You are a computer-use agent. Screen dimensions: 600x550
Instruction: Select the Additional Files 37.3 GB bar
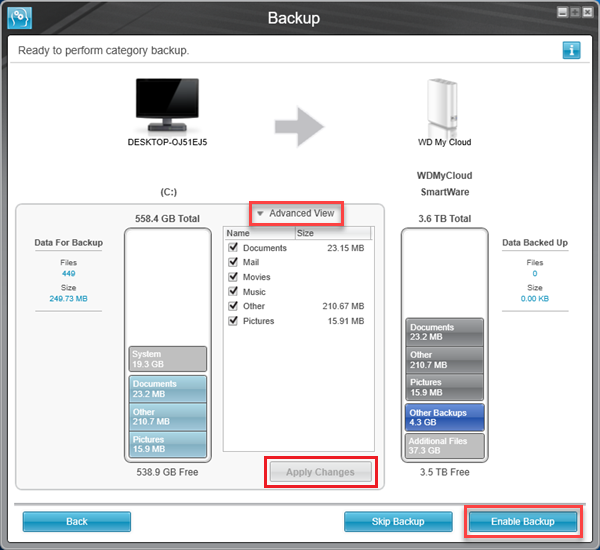[445, 446]
